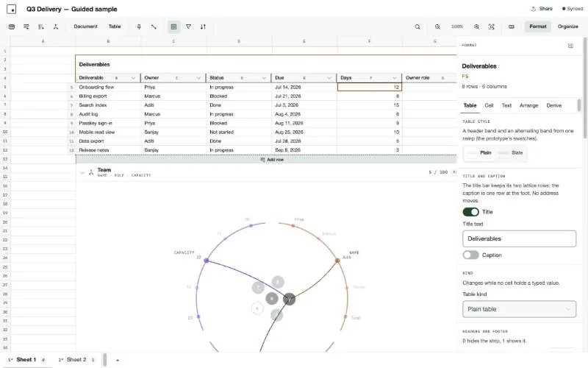Click the Release notes cell
This screenshot has height=368, width=588.
coord(108,150)
